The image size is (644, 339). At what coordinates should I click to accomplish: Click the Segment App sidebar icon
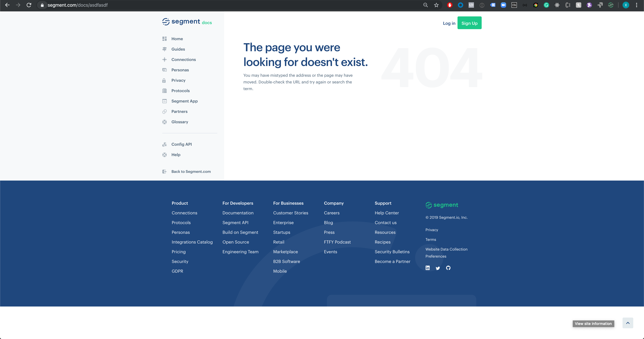pos(164,101)
